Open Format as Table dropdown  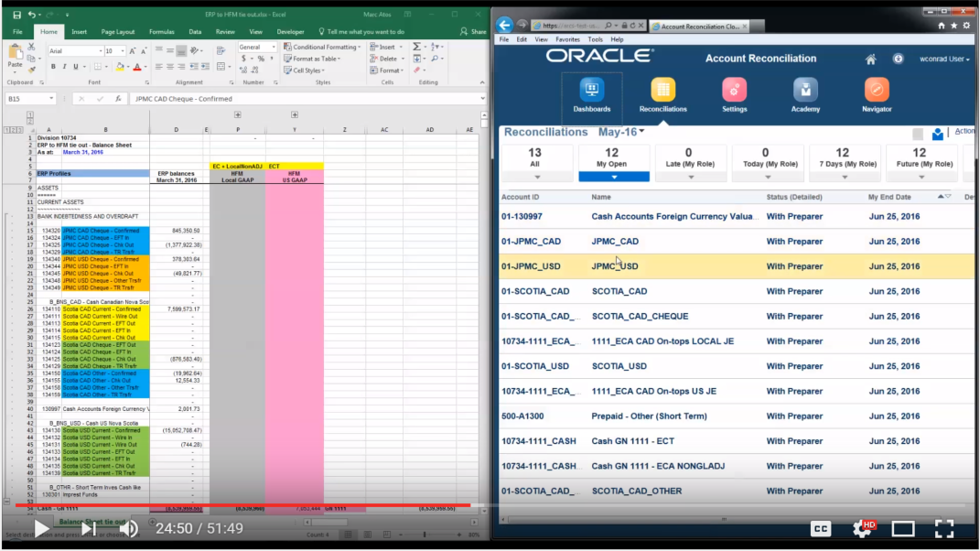312,59
